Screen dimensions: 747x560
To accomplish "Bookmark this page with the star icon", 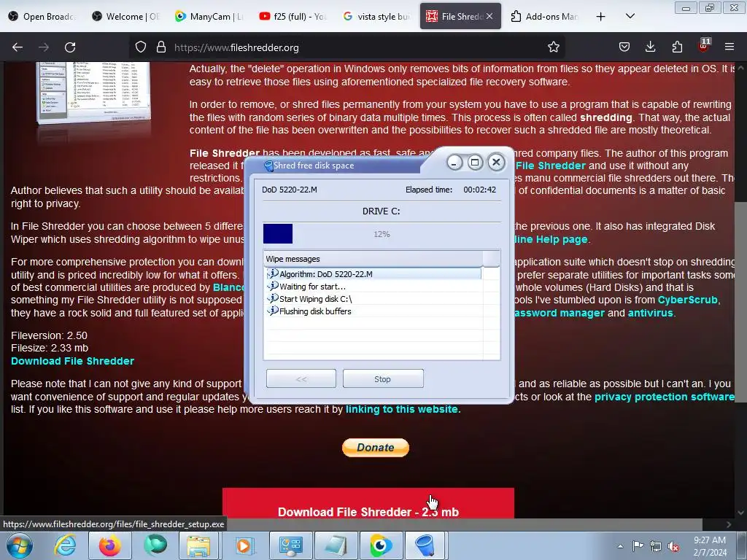I will tap(553, 47).
